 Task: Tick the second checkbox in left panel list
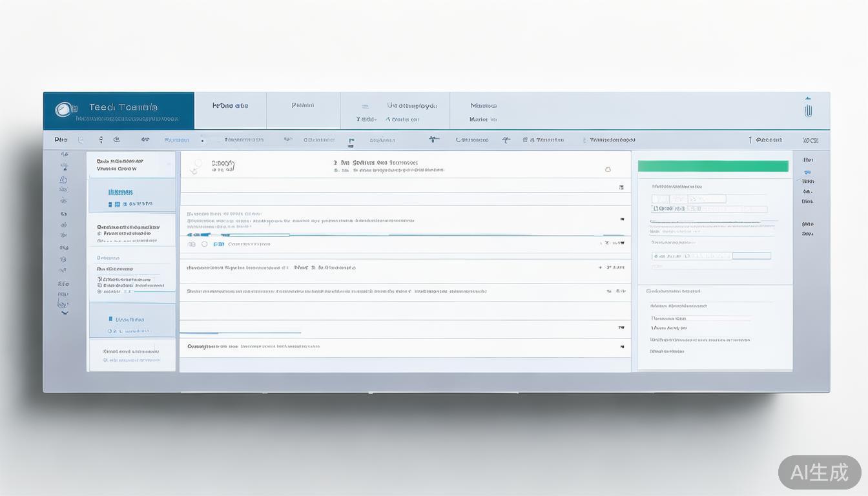pyautogui.click(x=99, y=285)
